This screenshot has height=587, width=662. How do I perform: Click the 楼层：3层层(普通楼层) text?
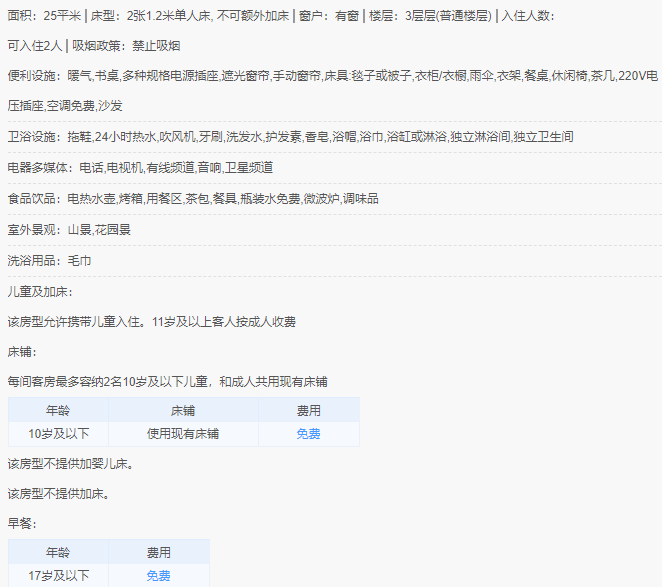430,16
